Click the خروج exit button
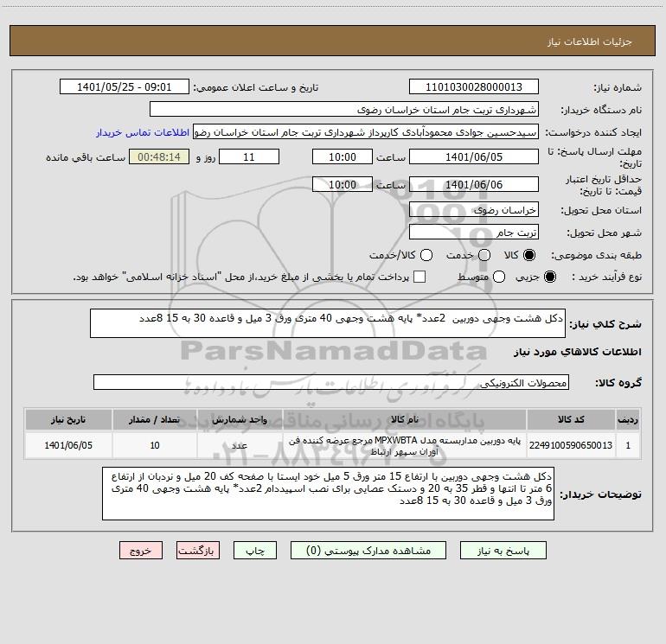Viewport: 666px width, 644px height. click(x=141, y=551)
